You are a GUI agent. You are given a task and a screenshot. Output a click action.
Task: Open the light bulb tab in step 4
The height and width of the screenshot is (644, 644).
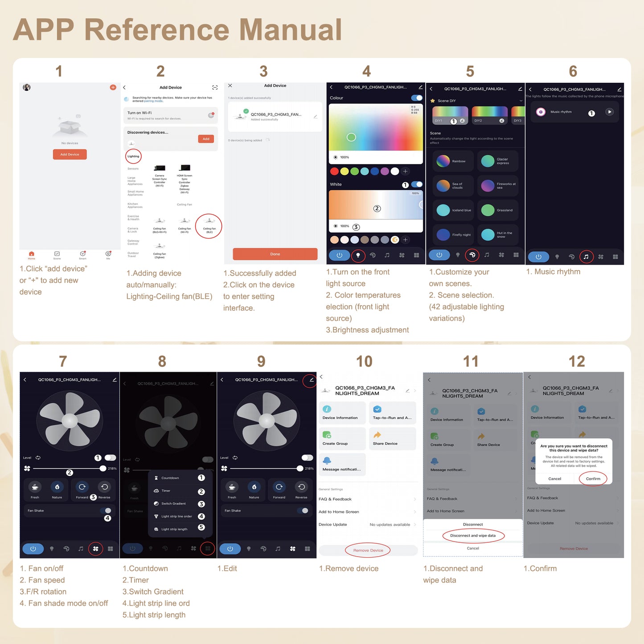pos(358,255)
